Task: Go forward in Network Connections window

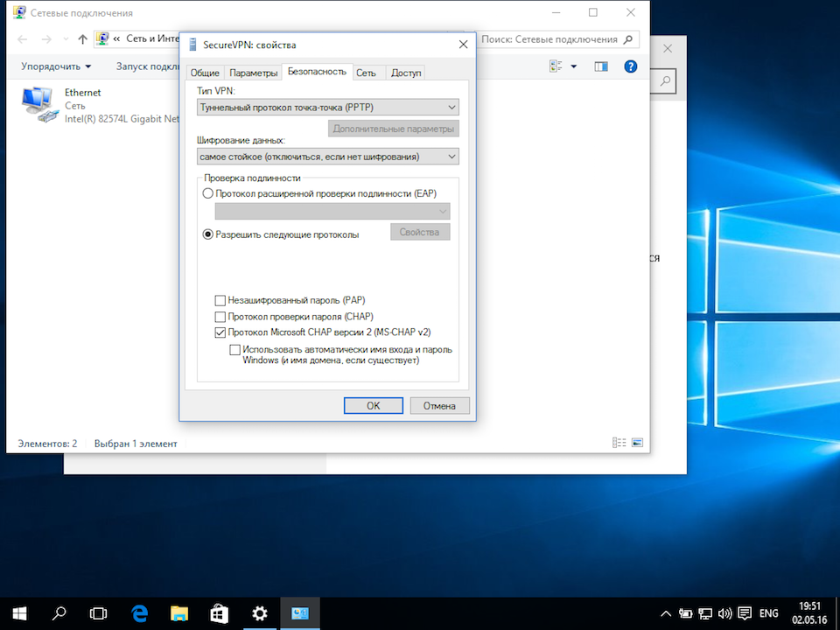Action: [46, 39]
